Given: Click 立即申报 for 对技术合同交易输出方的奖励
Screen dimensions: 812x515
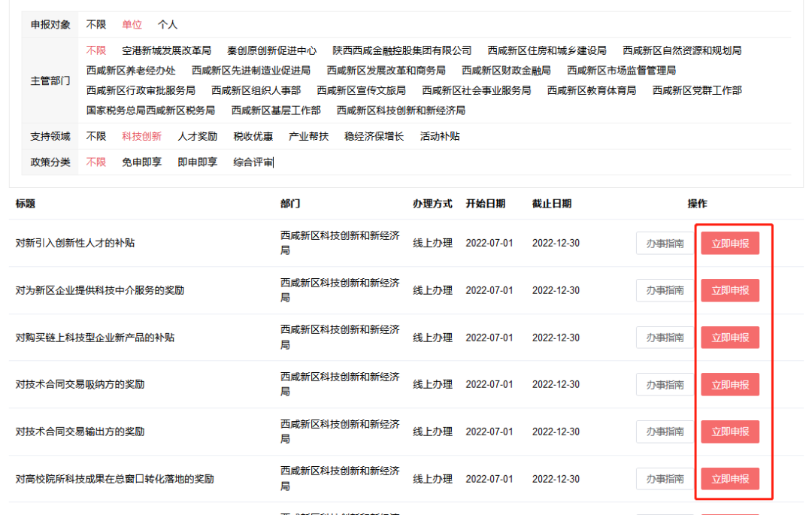Looking at the screenshot, I should [729, 432].
